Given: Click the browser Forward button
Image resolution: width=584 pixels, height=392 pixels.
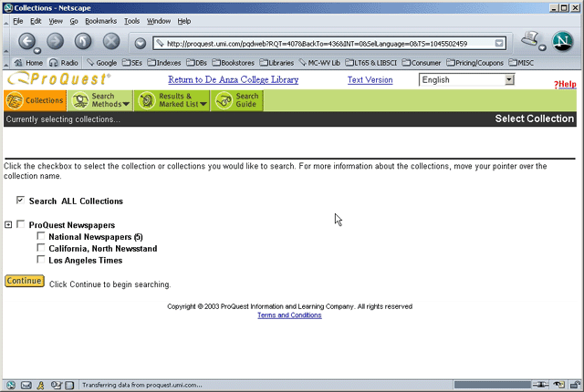Looking at the screenshot, I should tap(55, 42).
